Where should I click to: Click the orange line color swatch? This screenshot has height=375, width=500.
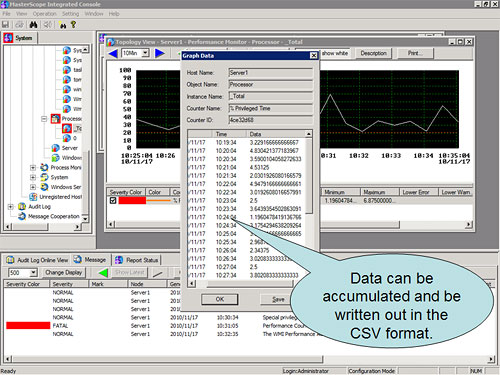coord(158,200)
